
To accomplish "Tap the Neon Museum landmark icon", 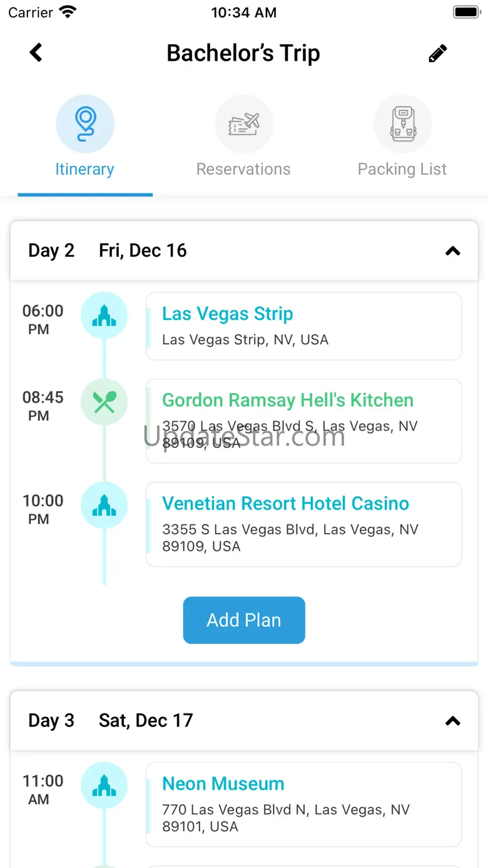I will (x=104, y=785).
